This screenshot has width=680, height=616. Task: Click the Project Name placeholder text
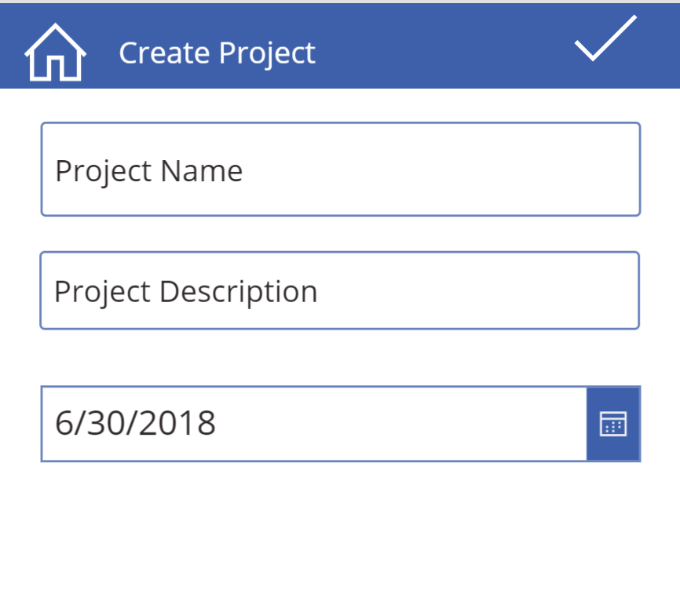148,171
